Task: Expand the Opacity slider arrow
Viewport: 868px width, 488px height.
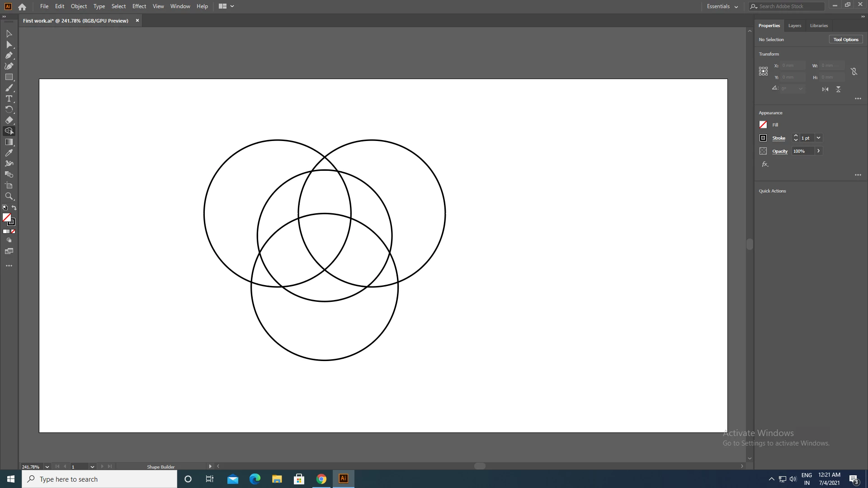Action: point(818,151)
